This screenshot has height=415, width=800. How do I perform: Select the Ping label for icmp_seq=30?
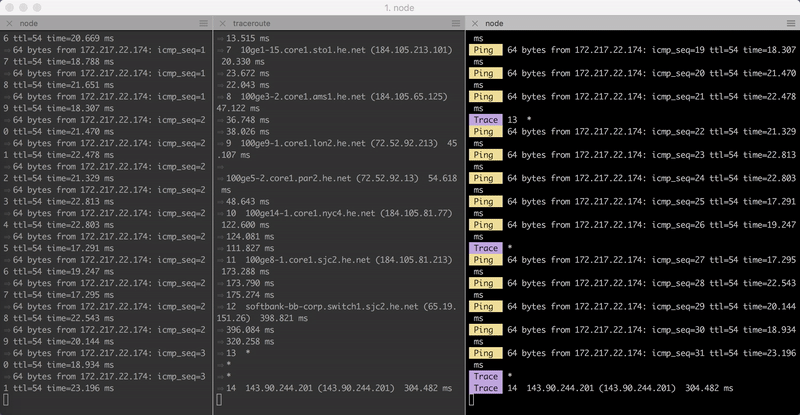click(486, 330)
